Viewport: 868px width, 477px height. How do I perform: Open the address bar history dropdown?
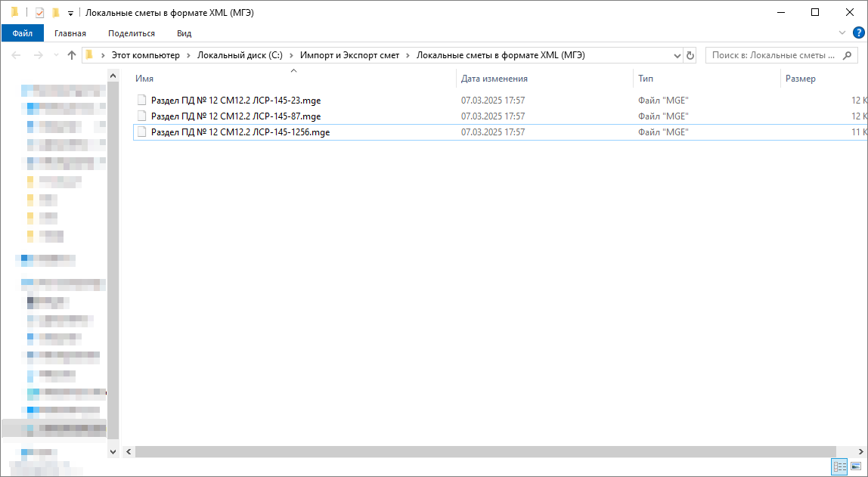677,55
